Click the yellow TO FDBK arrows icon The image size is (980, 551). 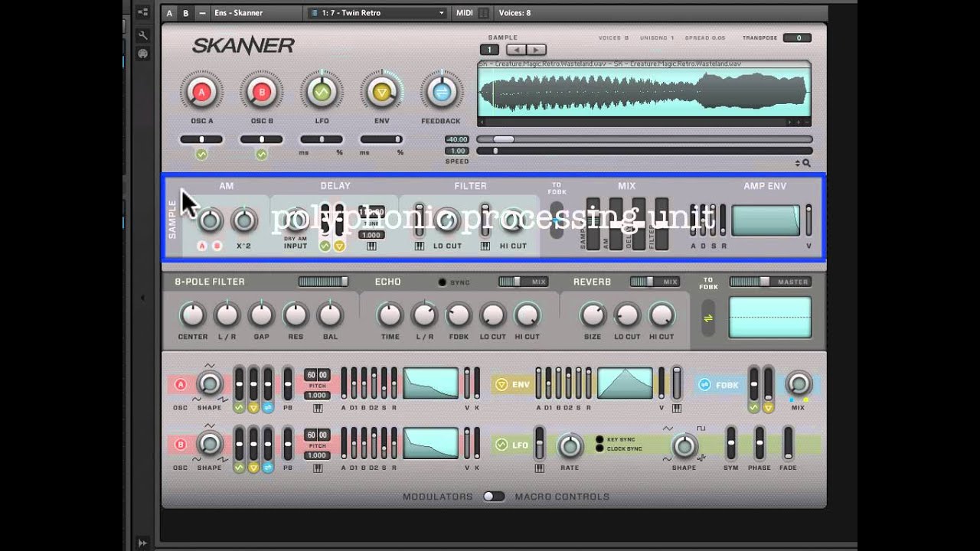[708, 318]
